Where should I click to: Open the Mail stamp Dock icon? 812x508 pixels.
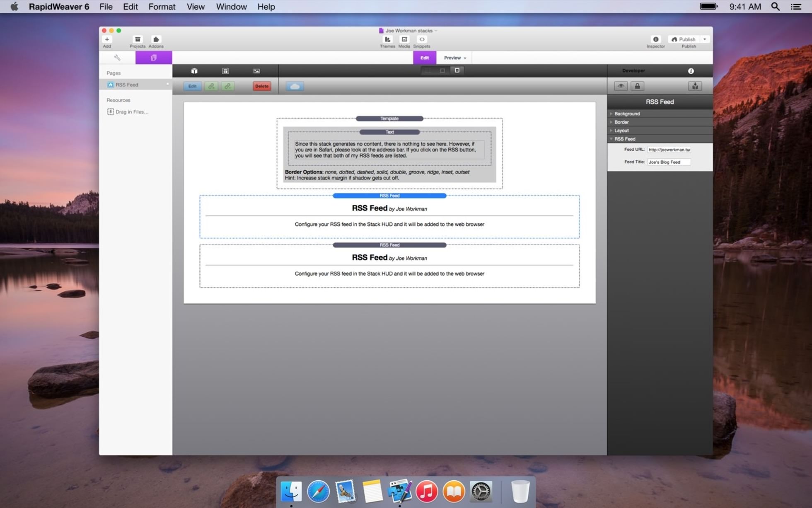click(345, 491)
